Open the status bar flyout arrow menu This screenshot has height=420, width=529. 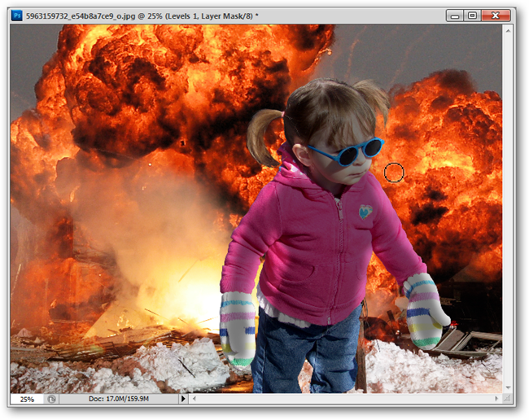(183, 399)
